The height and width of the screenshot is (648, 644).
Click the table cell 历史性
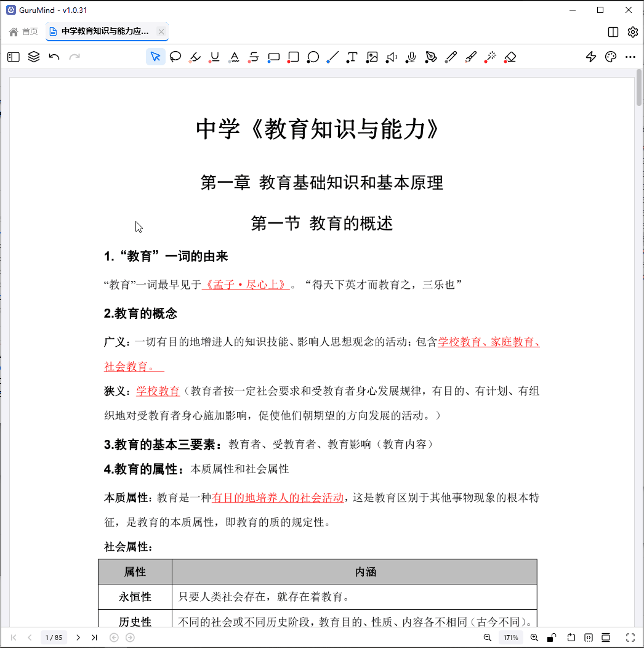tap(135, 619)
